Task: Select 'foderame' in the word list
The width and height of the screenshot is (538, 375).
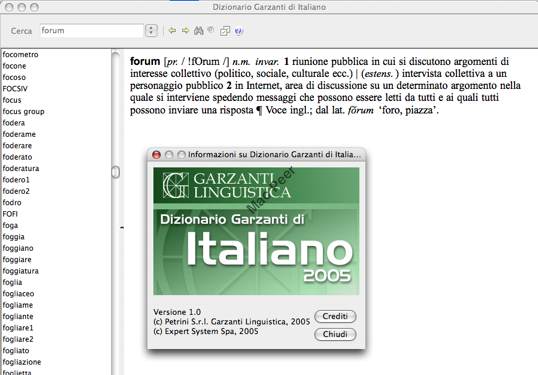Action: 19,134
